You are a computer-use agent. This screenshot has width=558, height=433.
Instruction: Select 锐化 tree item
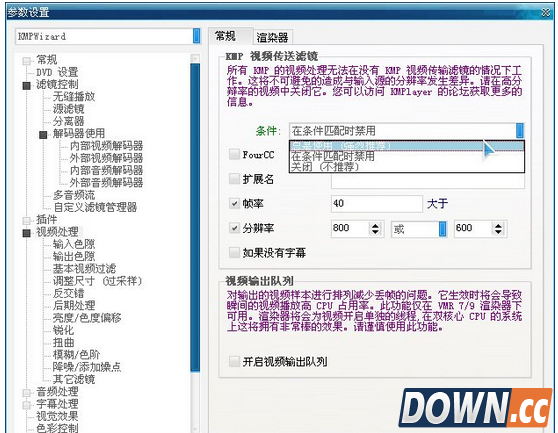point(63,330)
